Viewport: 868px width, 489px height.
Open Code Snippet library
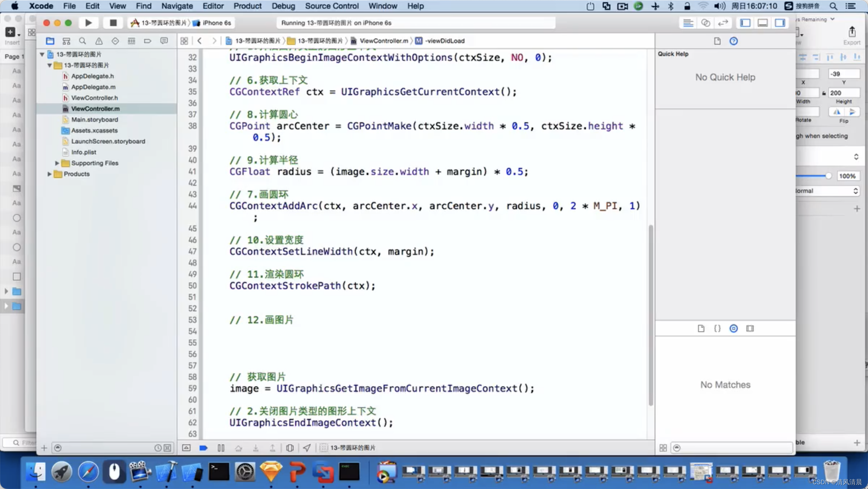[x=717, y=328]
